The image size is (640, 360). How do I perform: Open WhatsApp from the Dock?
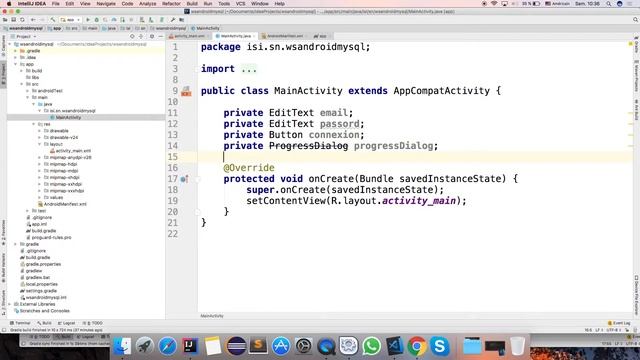[371, 346]
